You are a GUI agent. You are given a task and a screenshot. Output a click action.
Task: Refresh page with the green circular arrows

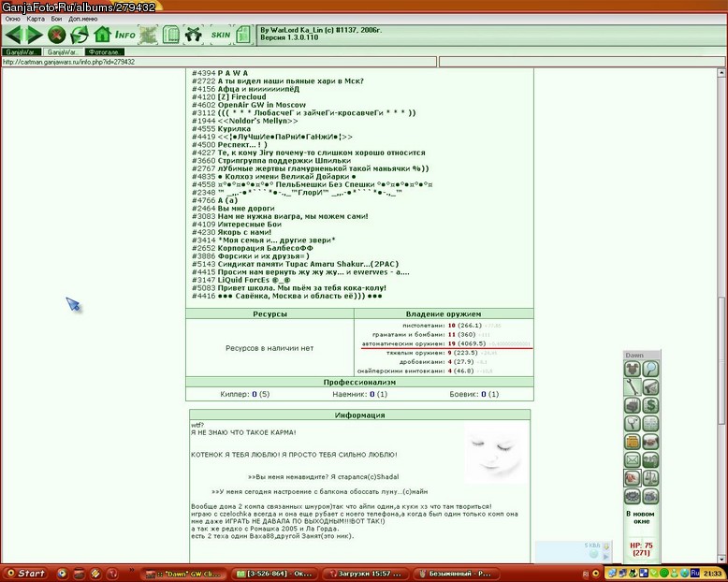coord(80,35)
